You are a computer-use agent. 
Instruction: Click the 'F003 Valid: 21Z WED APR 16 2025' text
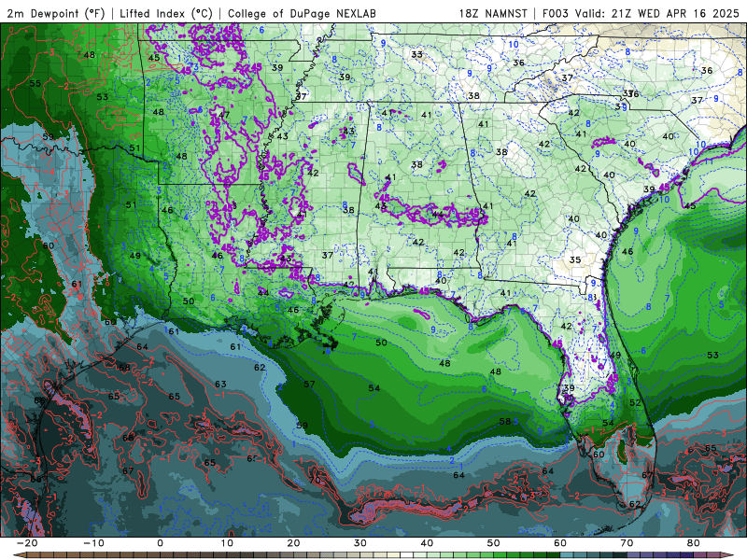click(x=641, y=13)
